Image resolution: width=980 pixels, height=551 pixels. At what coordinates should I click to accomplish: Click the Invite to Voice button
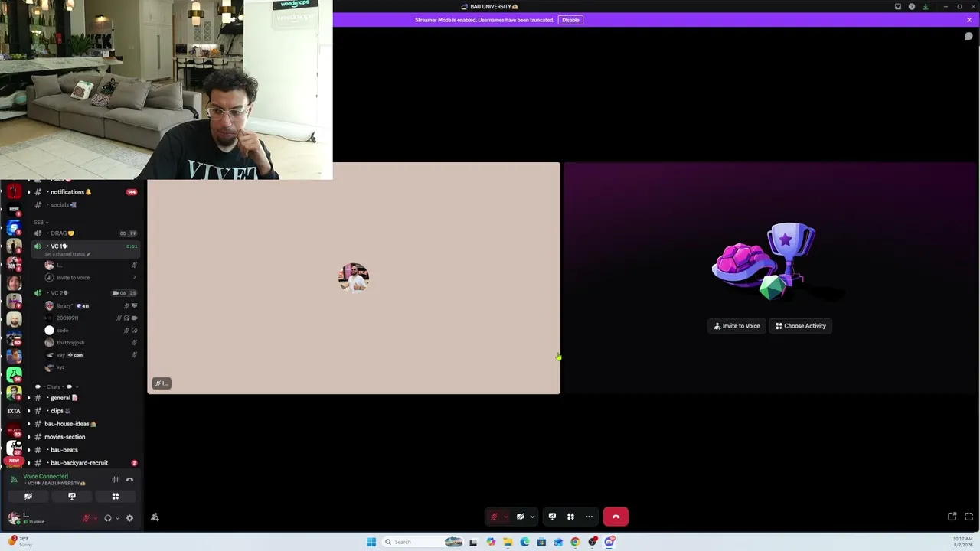tap(737, 326)
